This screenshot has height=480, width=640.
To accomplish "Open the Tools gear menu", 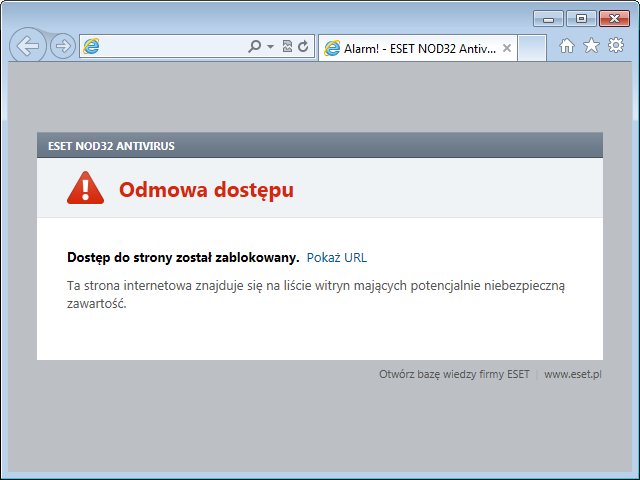I will coord(616,45).
